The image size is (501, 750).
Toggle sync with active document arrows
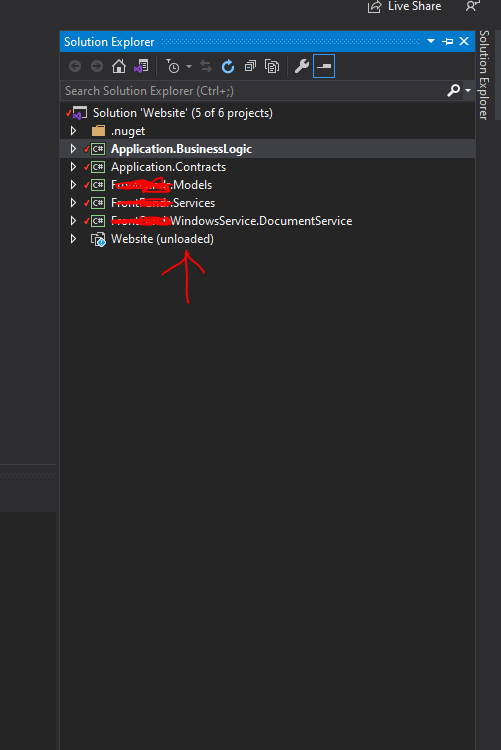[x=206, y=66]
